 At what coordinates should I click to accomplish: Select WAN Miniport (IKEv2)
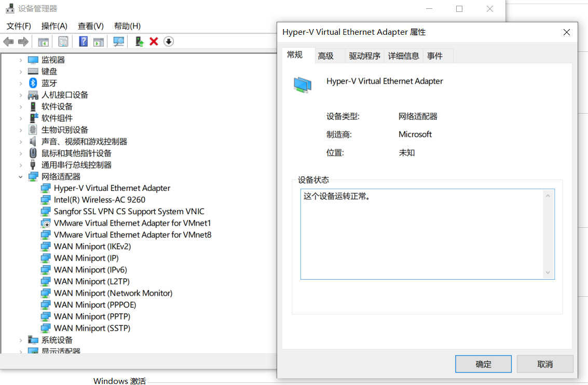coord(92,246)
